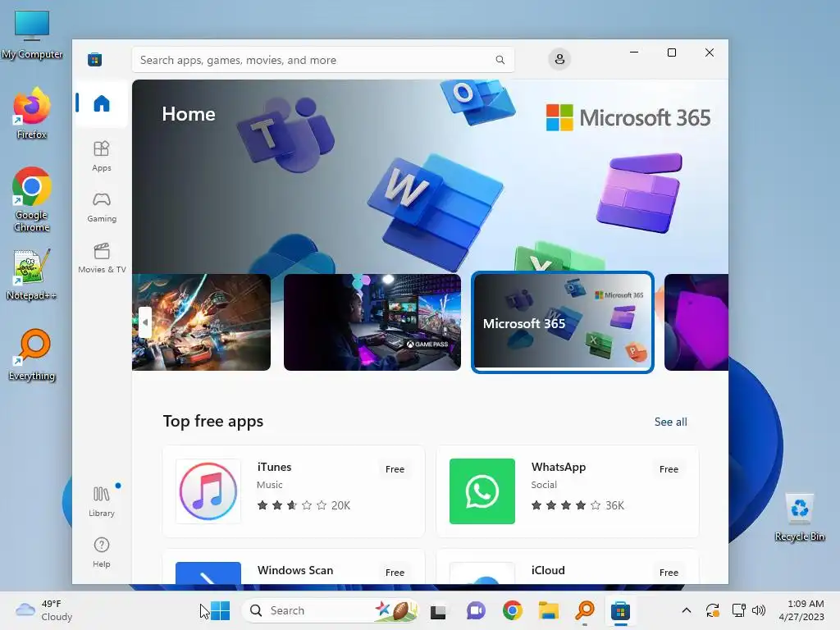Click the sync update tray icon
Screen dimensions: 840x630
coord(713,610)
